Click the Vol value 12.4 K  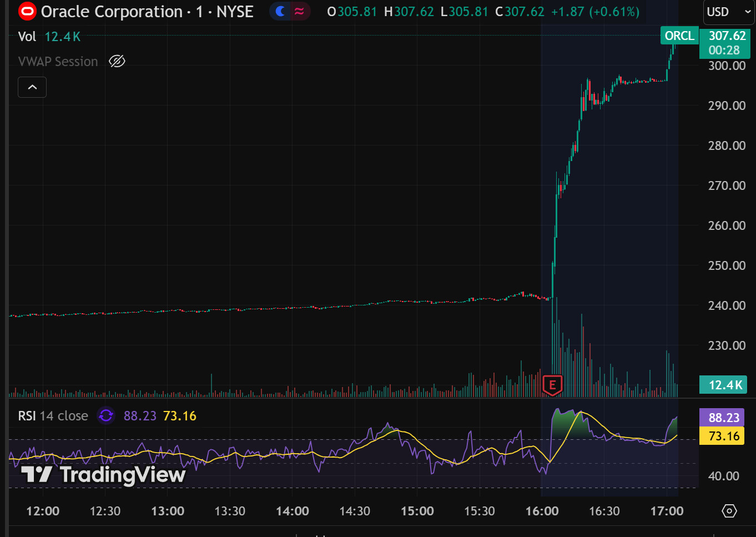[x=62, y=37]
